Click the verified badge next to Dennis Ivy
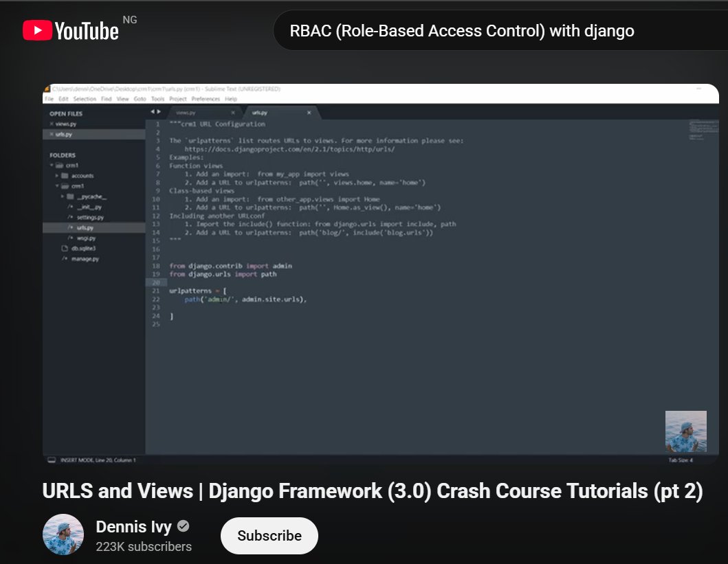The height and width of the screenshot is (564, 728). pos(184,526)
